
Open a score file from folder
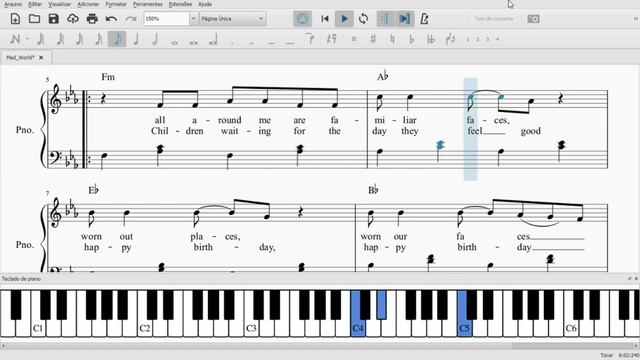tap(34, 19)
